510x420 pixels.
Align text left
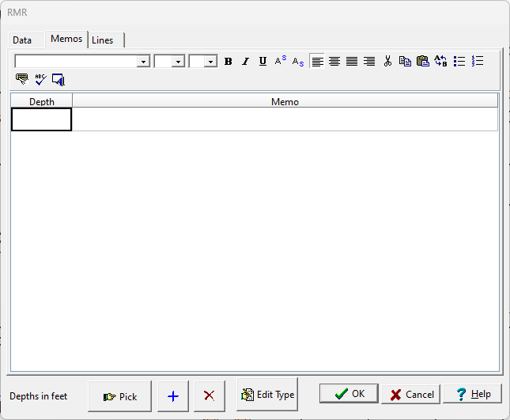[x=317, y=61]
